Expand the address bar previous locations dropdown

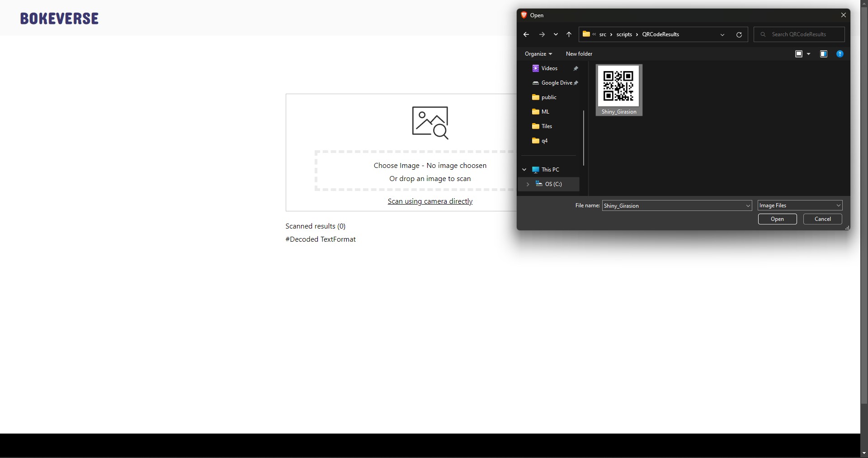point(722,34)
